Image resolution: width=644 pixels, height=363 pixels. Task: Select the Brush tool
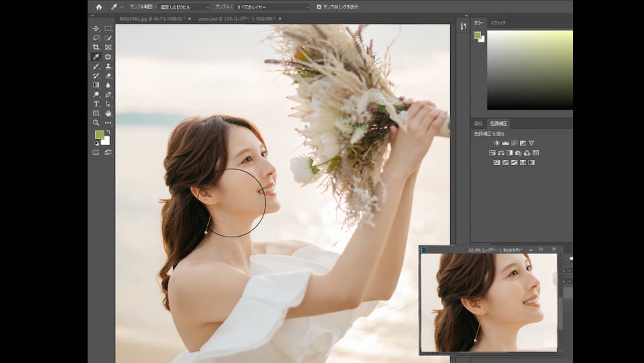[96, 66]
